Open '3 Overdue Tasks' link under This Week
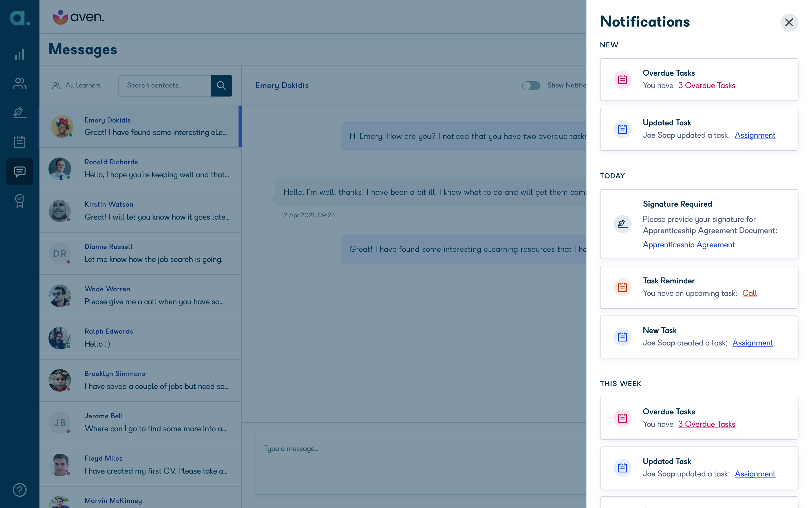Screen dimensions: 812x508 tap(706, 424)
